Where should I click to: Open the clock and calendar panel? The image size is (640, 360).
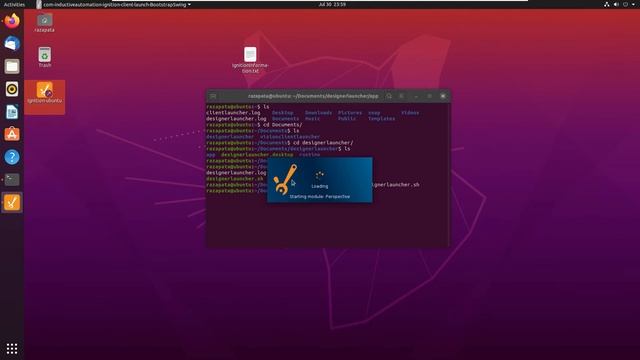(332, 4)
